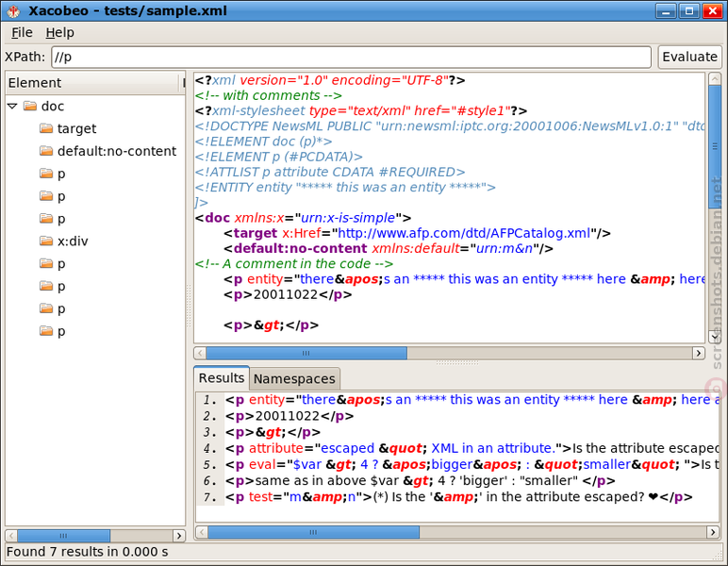The image size is (728, 566).
Task: Click tree pane scroll left arrow
Action: coord(11,536)
